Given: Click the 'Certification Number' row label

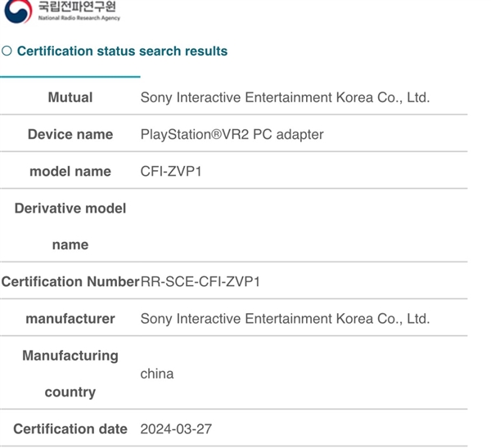Looking at the screenshot, I should 70,282.
